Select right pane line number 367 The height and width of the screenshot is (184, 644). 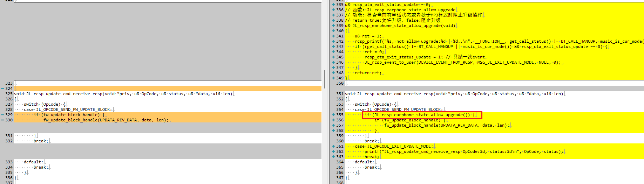(340, 178)
